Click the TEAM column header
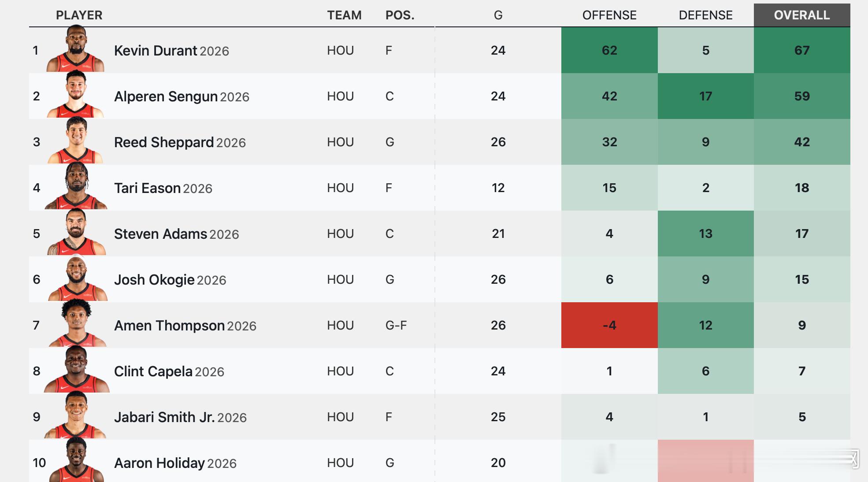This screenshot has height=482, width=868. (x=344, y=15)
